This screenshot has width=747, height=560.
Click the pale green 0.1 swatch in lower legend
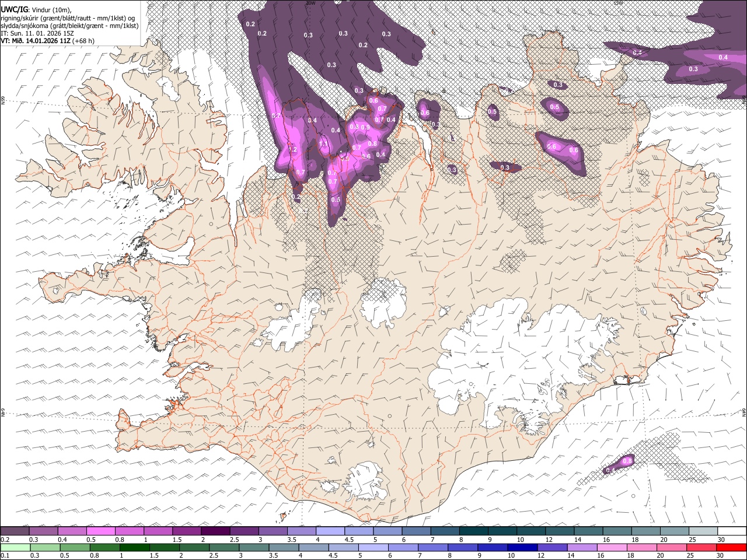[x=16, y=547]
